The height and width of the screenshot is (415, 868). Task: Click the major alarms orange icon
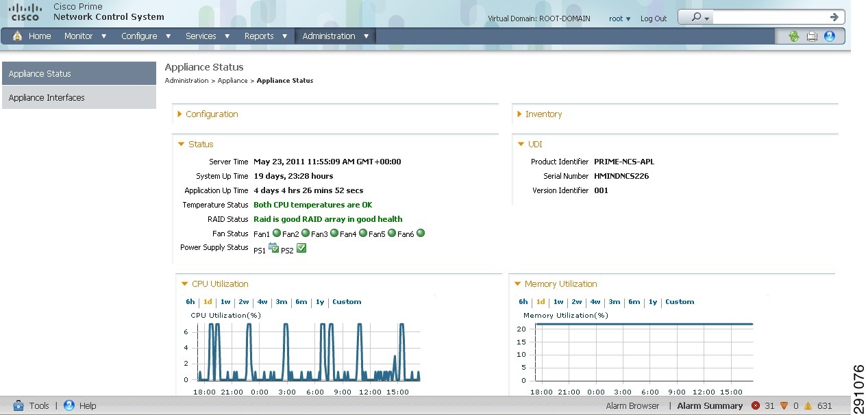pos(783,405)
